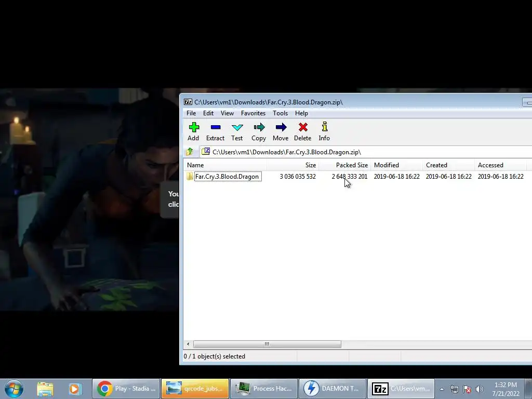Click the '0 / 1 object(s) selected' status text
532x399 pixels.
pos(215,356)
